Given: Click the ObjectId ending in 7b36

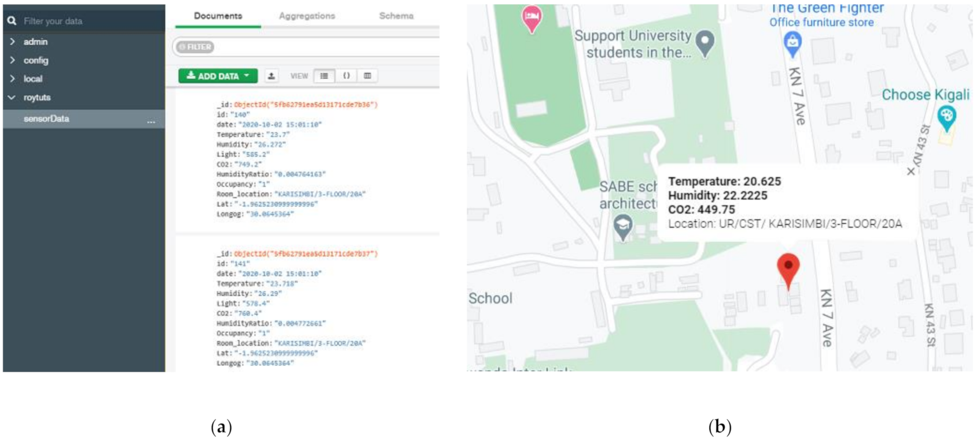Looking at the screenshot, I should (x=306, y=104).
